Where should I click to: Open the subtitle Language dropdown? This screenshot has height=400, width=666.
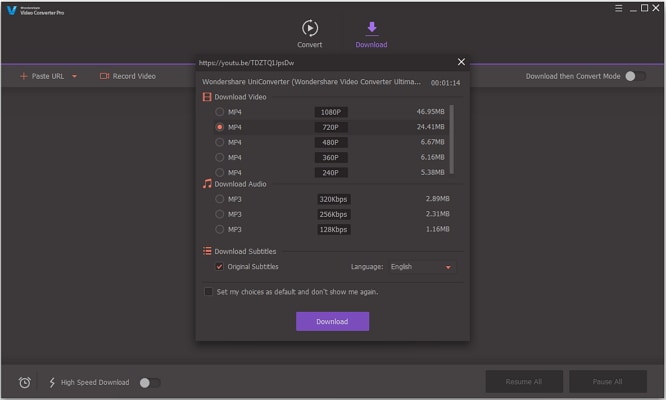(x=421, y=267)
